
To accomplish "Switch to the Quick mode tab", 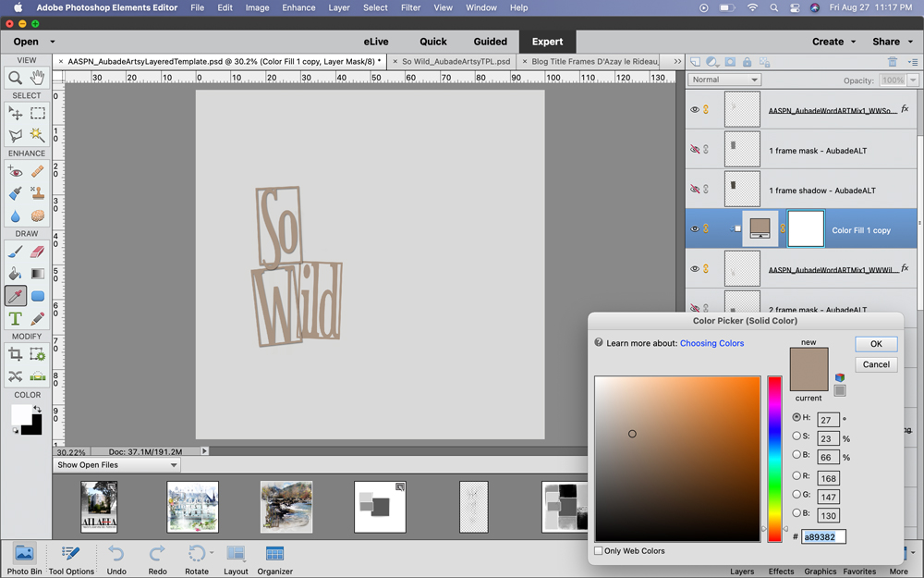I will 433,42.
